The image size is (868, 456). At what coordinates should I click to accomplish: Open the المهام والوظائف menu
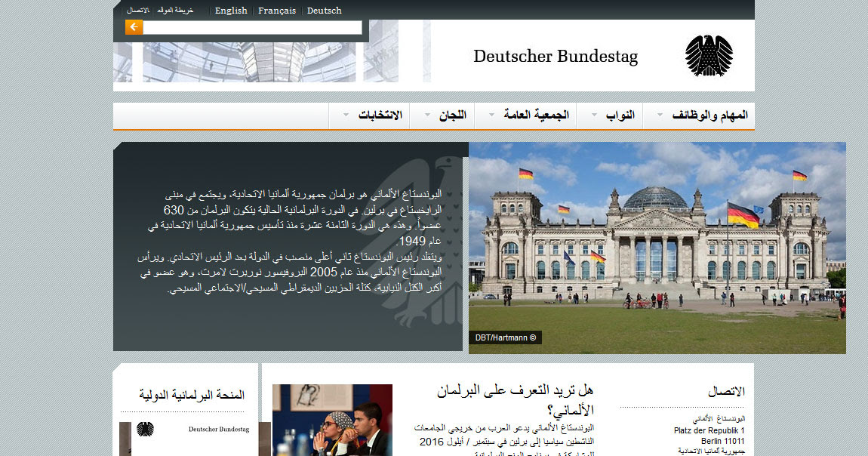point(709,115)
